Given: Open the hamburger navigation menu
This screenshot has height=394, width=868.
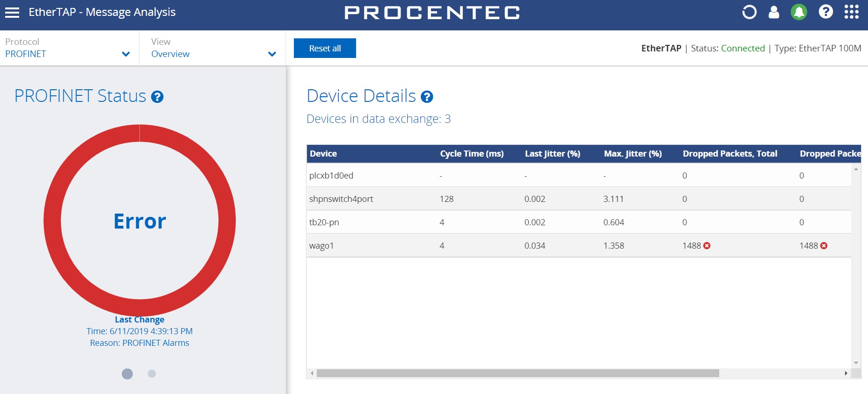Looking at the screenshot, I should [x=12, y=13].
